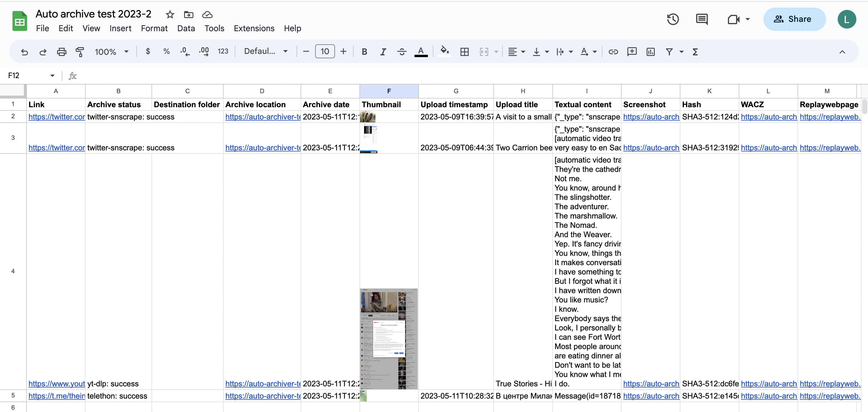
Task: Toggle italic formatting on selection
Action: click(x=383, y=51)
